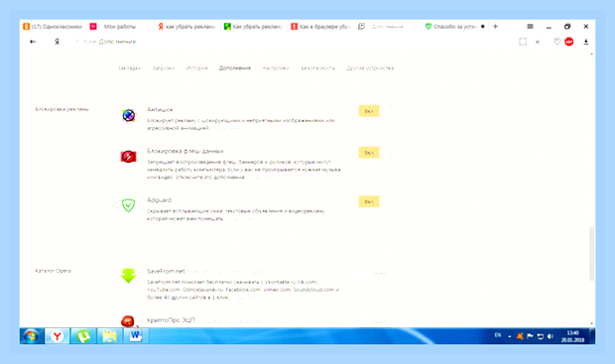Click the Adguard extension title

pos(159,200)
